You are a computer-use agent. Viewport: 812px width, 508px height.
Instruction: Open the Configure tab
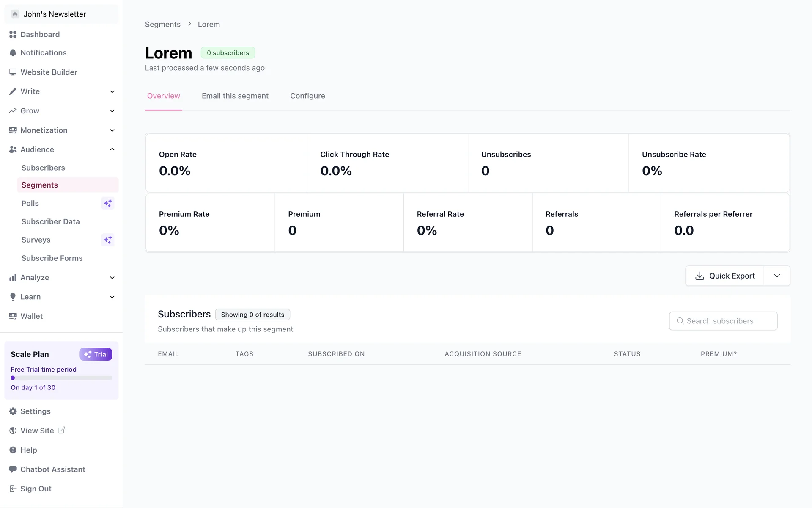pyautogui.click(x=307, y=96)
